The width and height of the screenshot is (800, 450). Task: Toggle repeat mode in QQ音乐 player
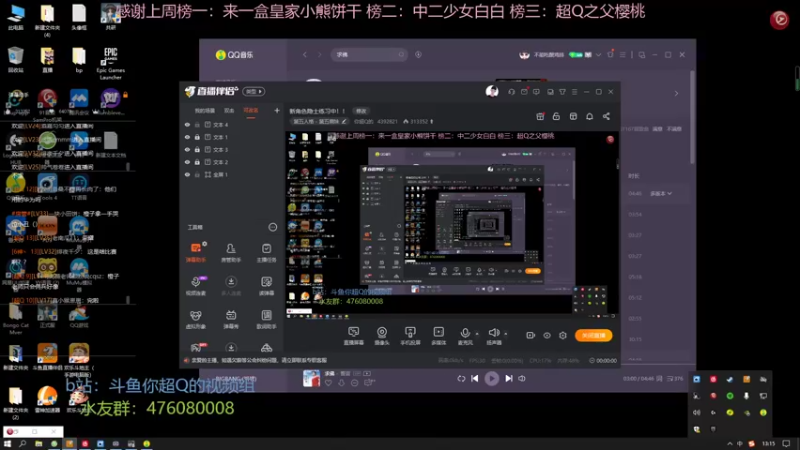pos(461,379)
